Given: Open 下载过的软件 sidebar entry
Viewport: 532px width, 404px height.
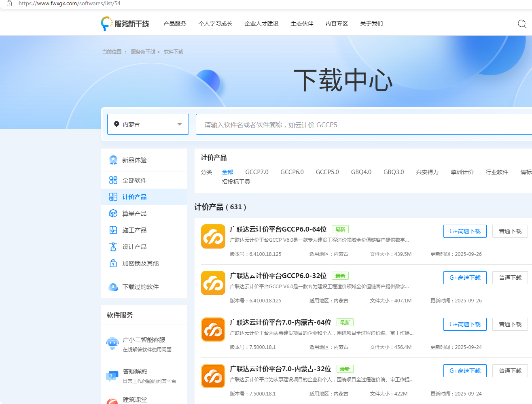Looking at the screenshot, I should [x=144, y=287].
